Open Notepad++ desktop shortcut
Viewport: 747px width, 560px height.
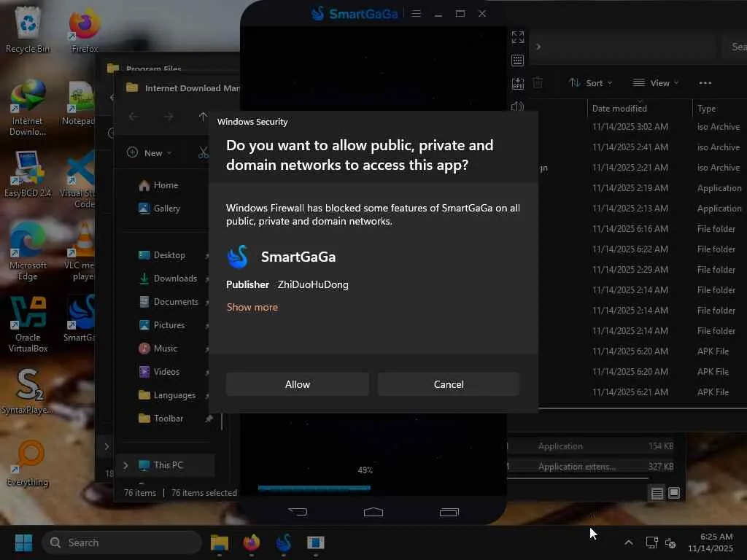tap(79, 104)
